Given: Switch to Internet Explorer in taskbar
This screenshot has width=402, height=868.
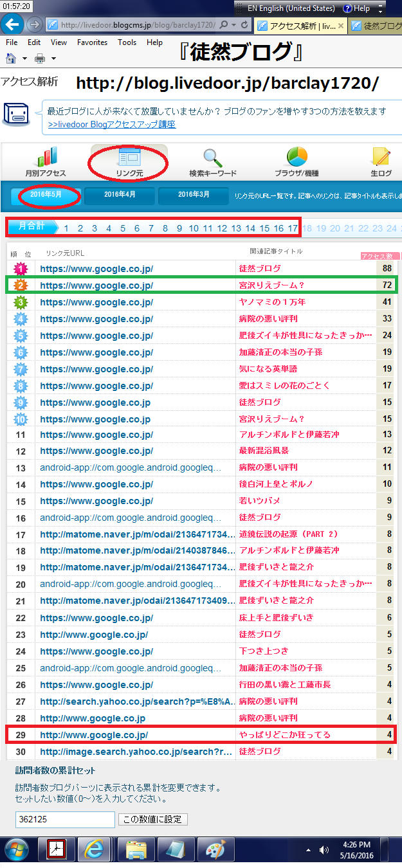Looking at the screenshot, I should (x=94, y=849).
